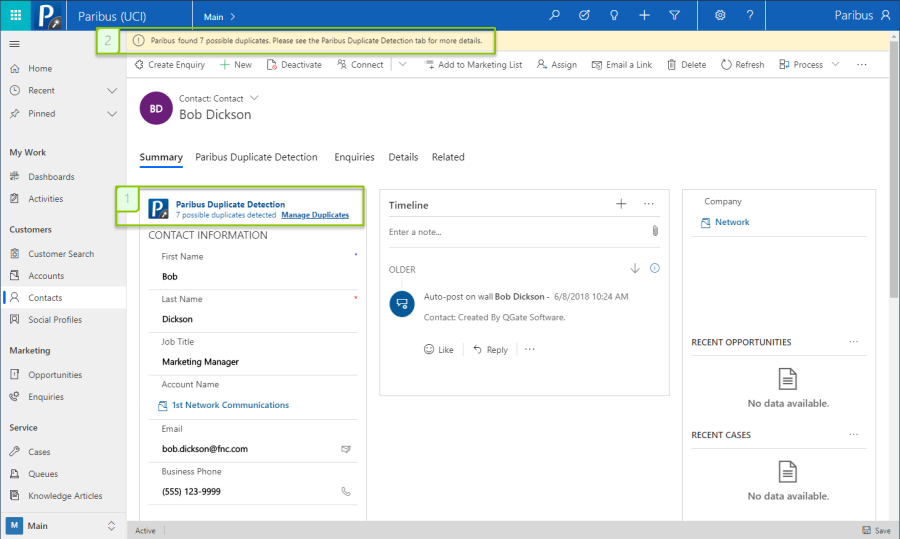
Task: Open the Main area switcher at sidebar bottom
Action: pyautogui.click(x=63, y=526)
